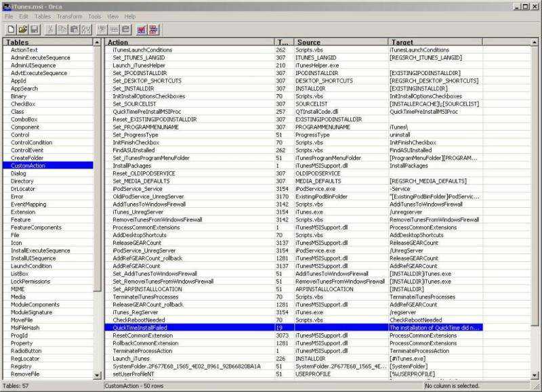Select the Dialog table
This screenshot has height=392, width=542.
click(x=18, y=173)
